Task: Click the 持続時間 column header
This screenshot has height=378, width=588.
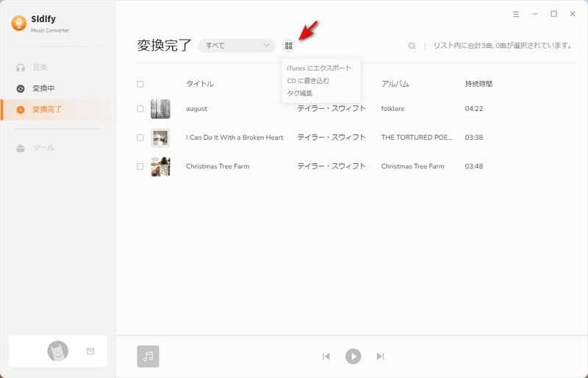Action: pos(479,84)
